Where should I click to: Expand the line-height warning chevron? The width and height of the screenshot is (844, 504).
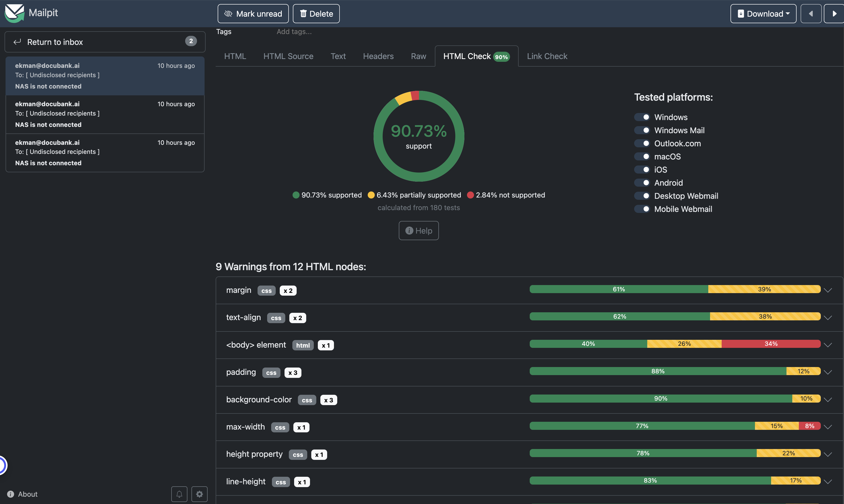point(828,482)
